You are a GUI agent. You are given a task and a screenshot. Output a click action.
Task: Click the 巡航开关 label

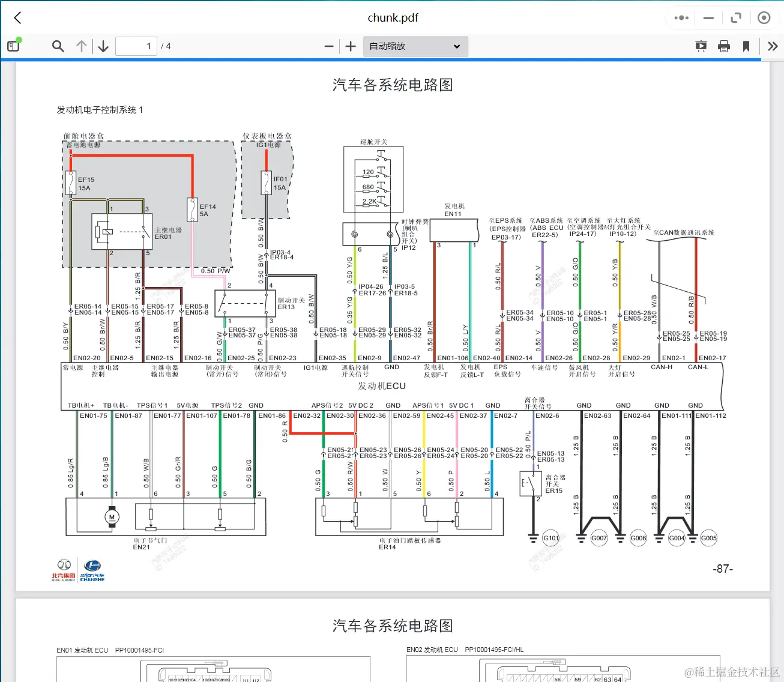373,142
